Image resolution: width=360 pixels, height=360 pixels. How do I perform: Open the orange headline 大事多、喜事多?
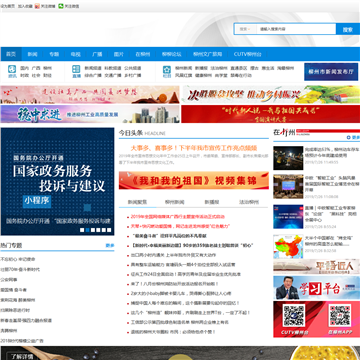pyautogui.click(x=194, y=148)
